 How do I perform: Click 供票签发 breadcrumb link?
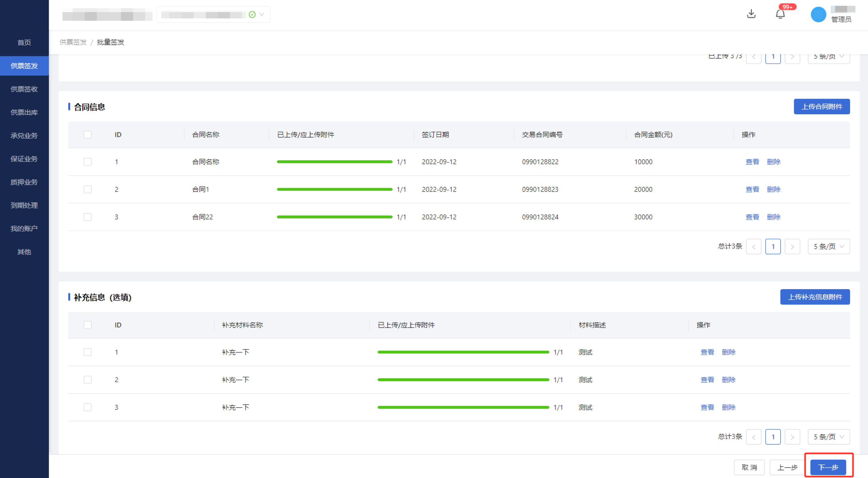pos(73,42)
